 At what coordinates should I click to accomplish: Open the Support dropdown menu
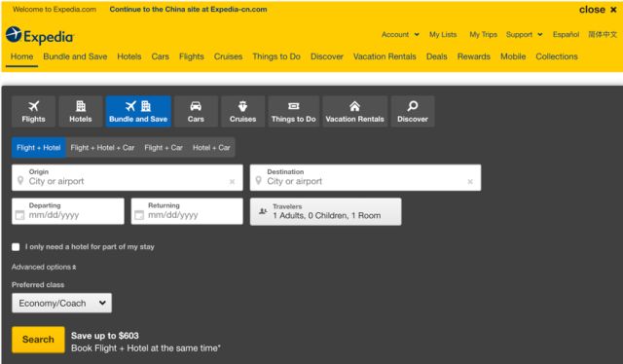point(524,35)
